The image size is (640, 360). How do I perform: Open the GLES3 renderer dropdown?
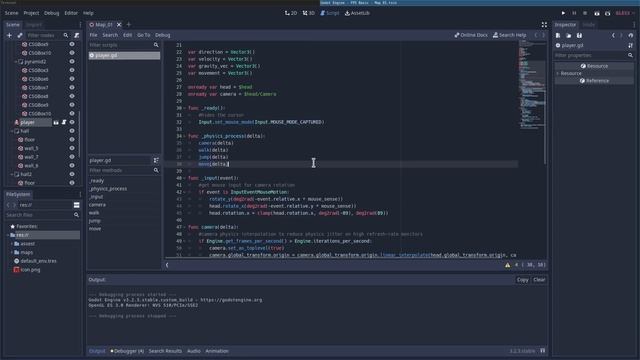[x=624, y=13]
